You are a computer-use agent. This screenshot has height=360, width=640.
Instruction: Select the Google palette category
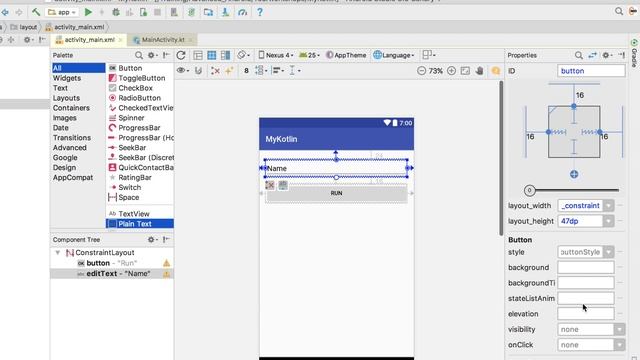65,158
